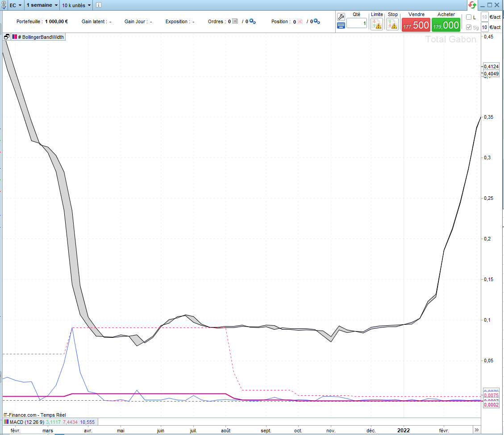This screenshot has height=435, width=504.
Task: Open the chart info 'i' icon
Action: point(99,5)
